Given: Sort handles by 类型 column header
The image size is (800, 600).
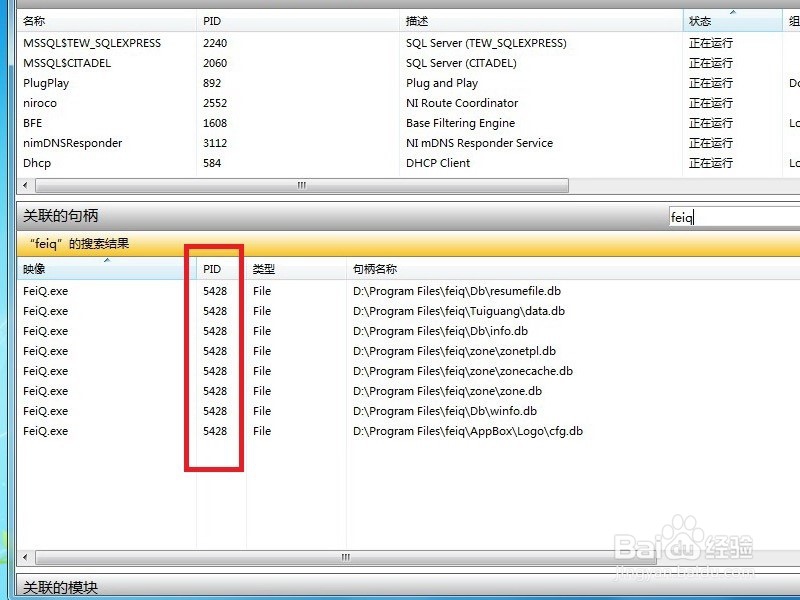Looking at the screenshot, I should [296, 269].
